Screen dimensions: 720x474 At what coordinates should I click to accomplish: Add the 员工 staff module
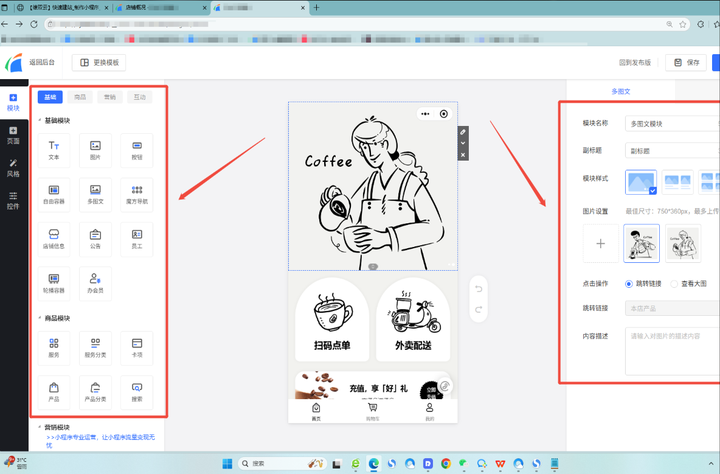[x=137, y=239]
